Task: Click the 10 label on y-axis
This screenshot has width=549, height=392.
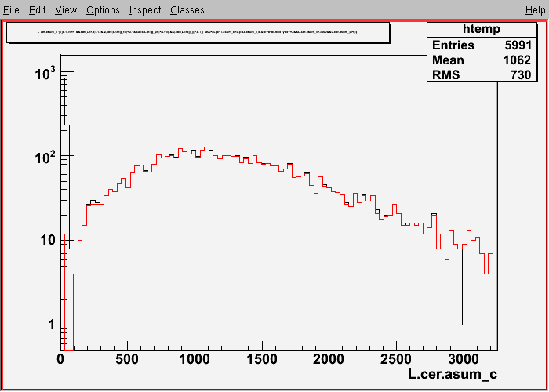Action: [x=46, y=241]
